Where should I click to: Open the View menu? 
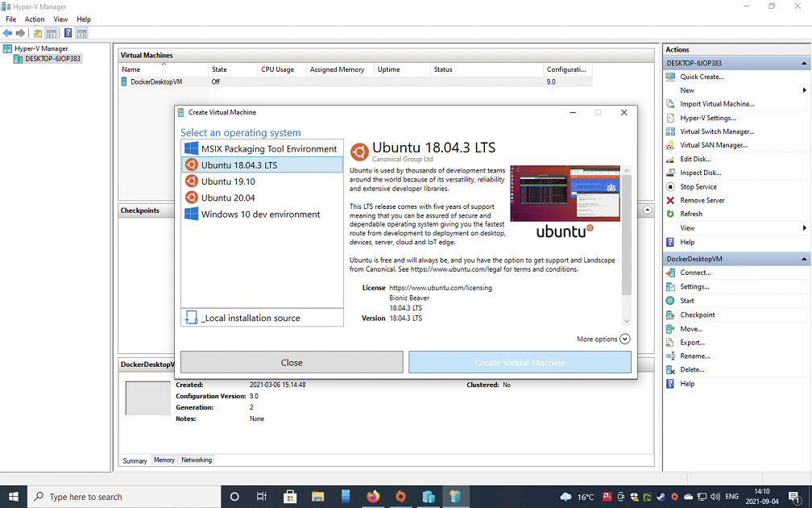point(60,19)
